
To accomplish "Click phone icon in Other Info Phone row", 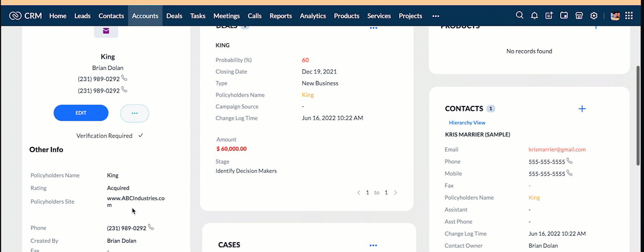I will [x=151, y=227].
